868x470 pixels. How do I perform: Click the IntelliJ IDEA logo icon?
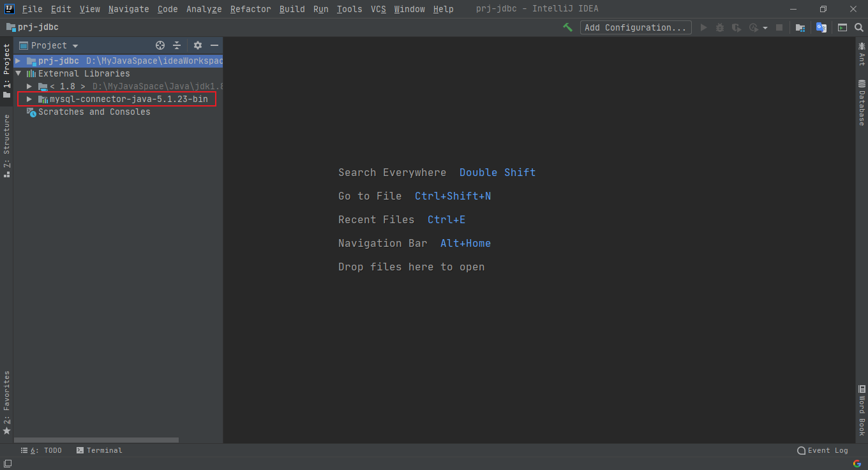point(9,9)
